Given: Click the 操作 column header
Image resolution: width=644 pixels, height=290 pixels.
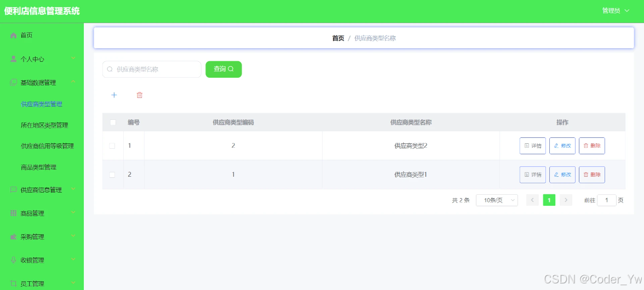Looking at the screenshot, I should [x=562, y=122].
